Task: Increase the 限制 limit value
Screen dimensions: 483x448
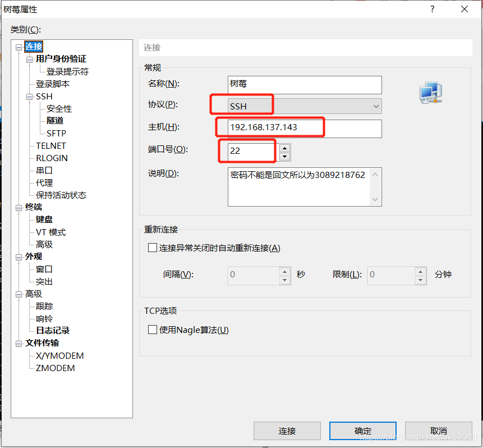Action: [421, 271]
